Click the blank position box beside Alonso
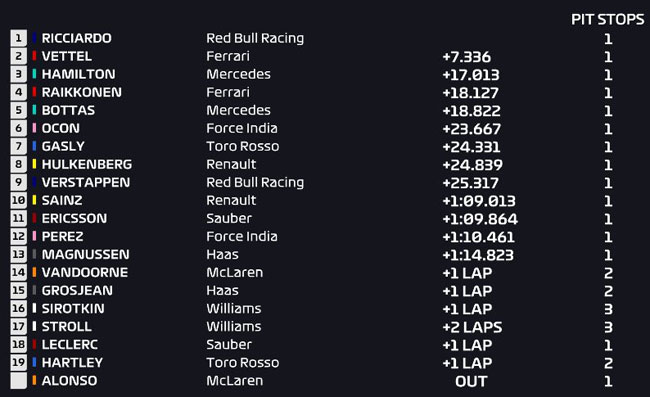Viewport: 650px width, 397px height. [x=18, y=381]
